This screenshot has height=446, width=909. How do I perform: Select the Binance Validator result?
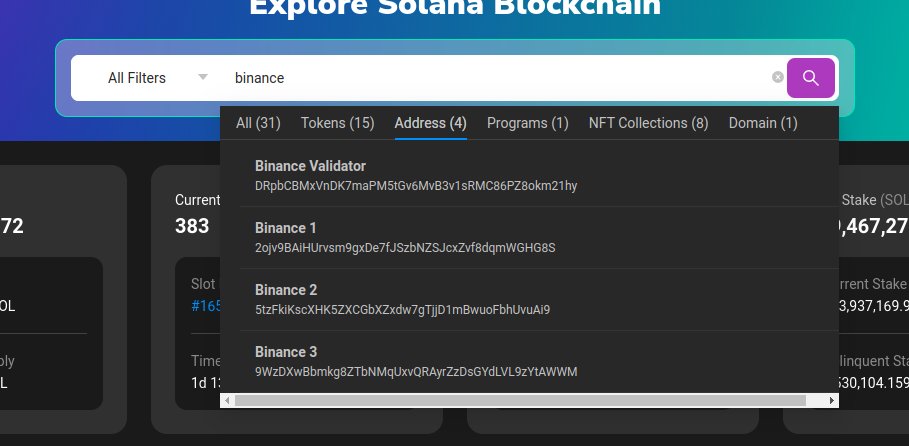pos(310,166)
